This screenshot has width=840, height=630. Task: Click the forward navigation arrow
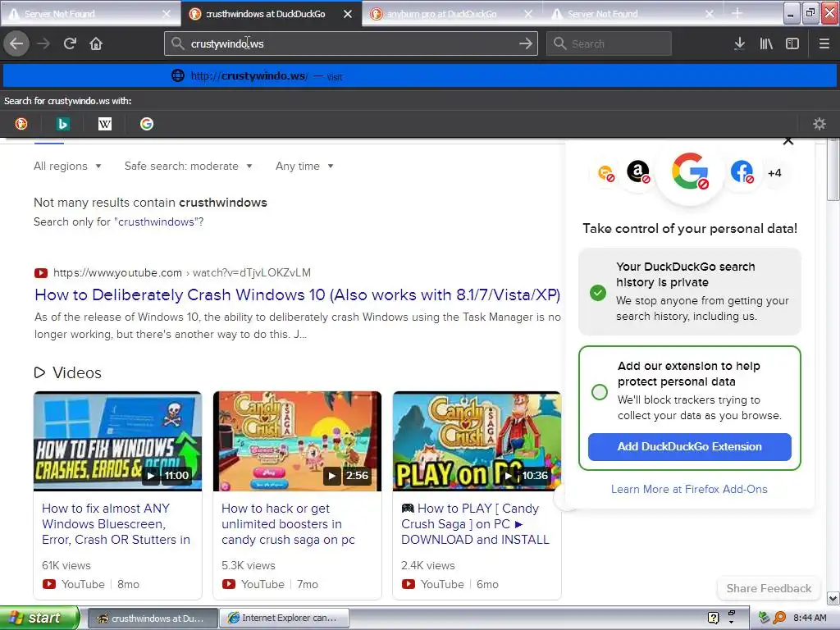pyautogui.click(x=43, y=44)
